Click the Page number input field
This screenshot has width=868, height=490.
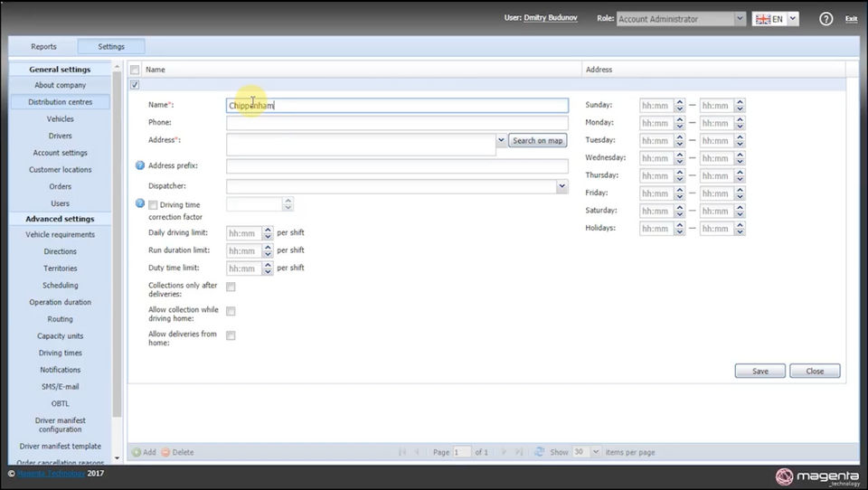point(462,452)
